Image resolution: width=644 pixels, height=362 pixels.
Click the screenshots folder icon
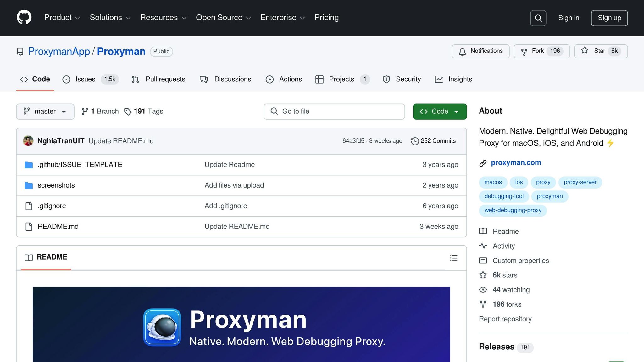pos(29,185)
